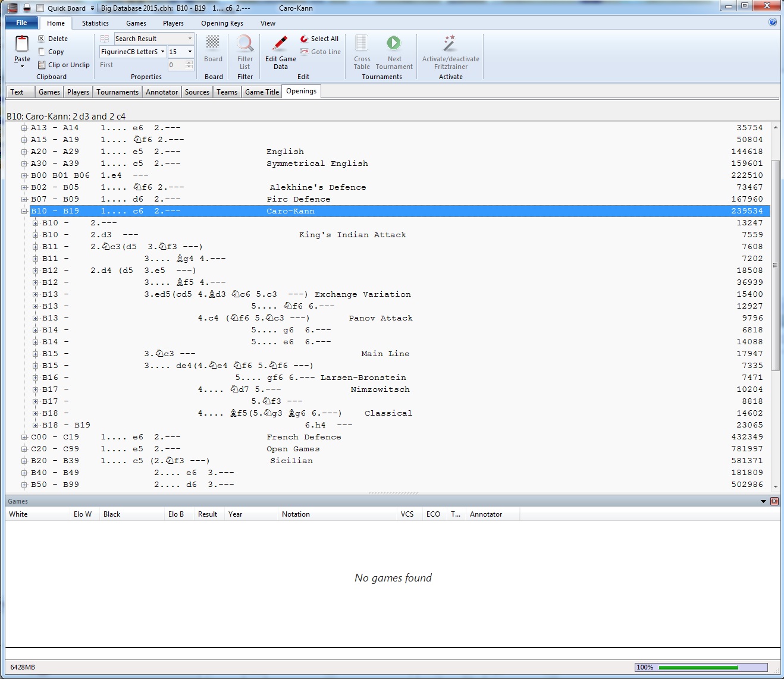Click the Select All button
Screen dimensions: 784x679
tap(319, 38)
